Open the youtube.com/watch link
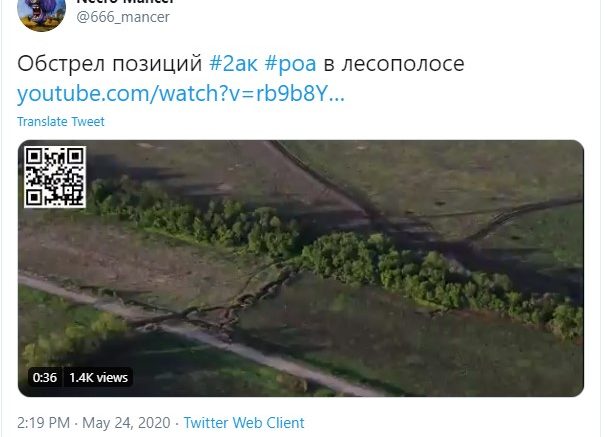This screenshot has height=437, width=605. click(181, 94)
